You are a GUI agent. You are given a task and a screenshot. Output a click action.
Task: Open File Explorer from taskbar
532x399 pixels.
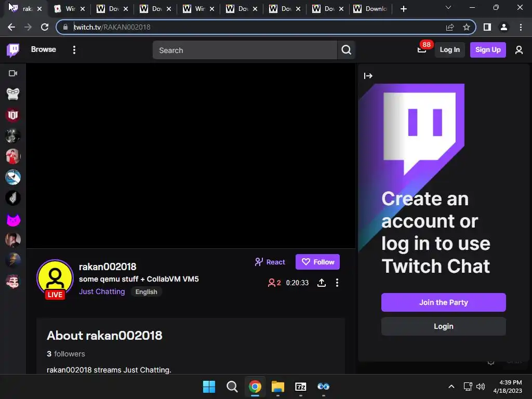tap(278, 387)
